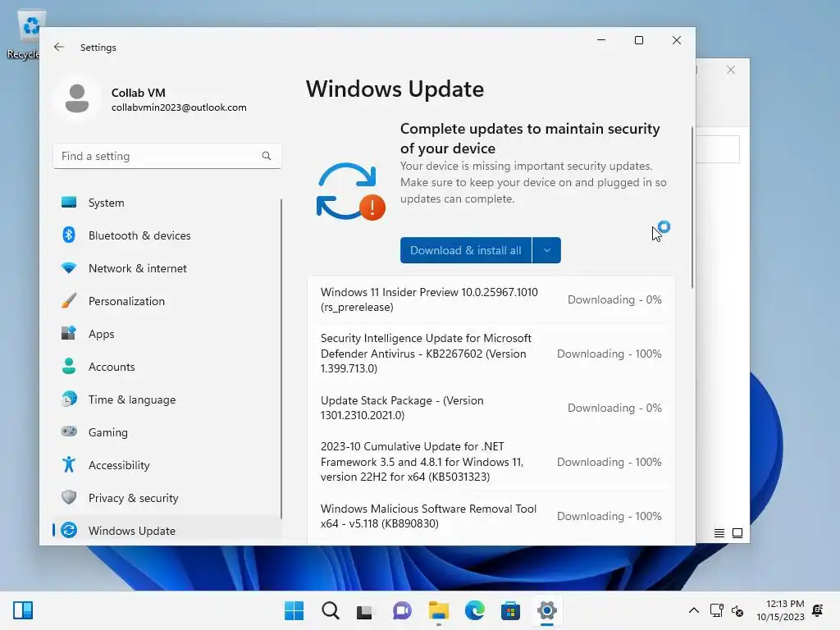Click Windows 11 Insider Preview 10.0.25967.1010 entry

click(491, 299)
